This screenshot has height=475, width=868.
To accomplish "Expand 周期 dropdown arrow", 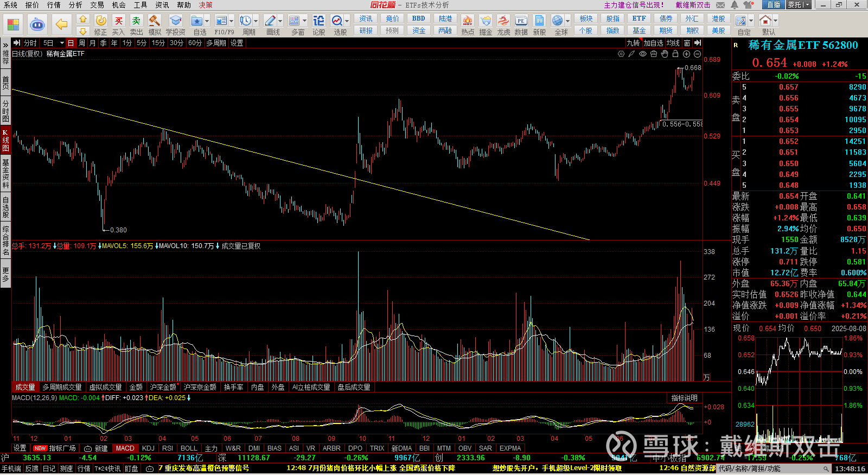I will [x=256, y=21].
